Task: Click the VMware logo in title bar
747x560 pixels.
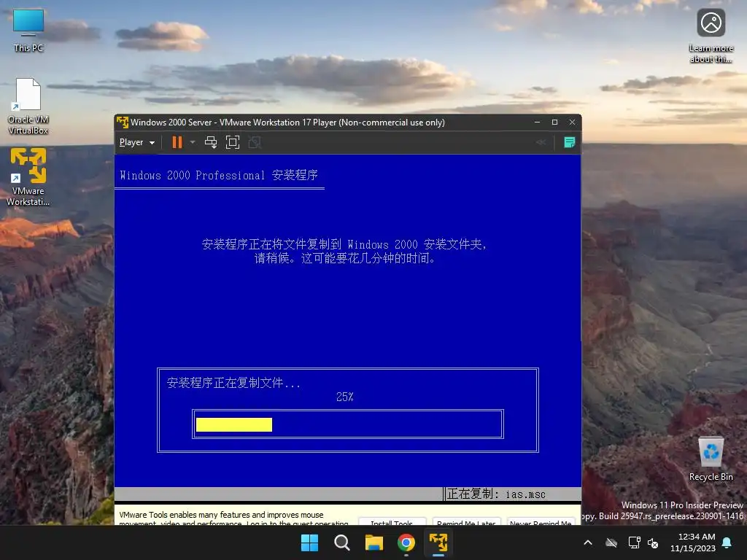Action: (123, 122)
